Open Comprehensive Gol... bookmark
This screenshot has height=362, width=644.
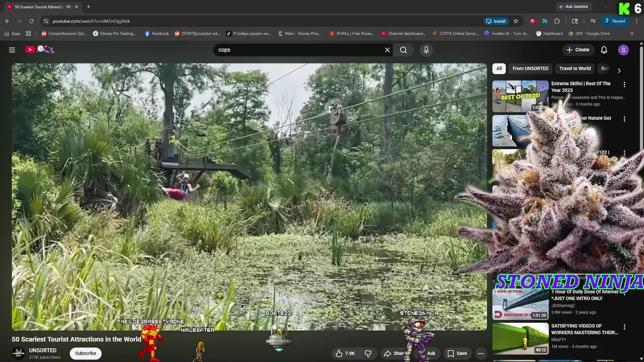[x=64, y=34]
